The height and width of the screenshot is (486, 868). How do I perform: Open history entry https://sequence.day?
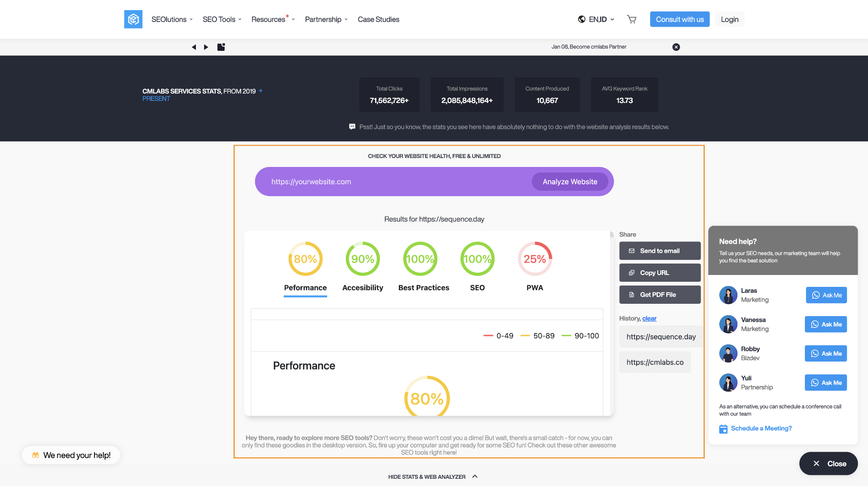pyautogui.click(x=661, y=336)
